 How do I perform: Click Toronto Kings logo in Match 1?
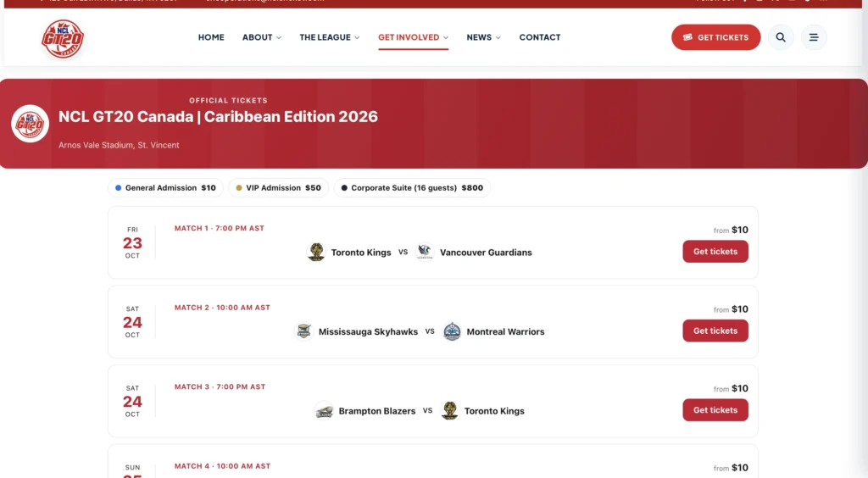point(316,252)
